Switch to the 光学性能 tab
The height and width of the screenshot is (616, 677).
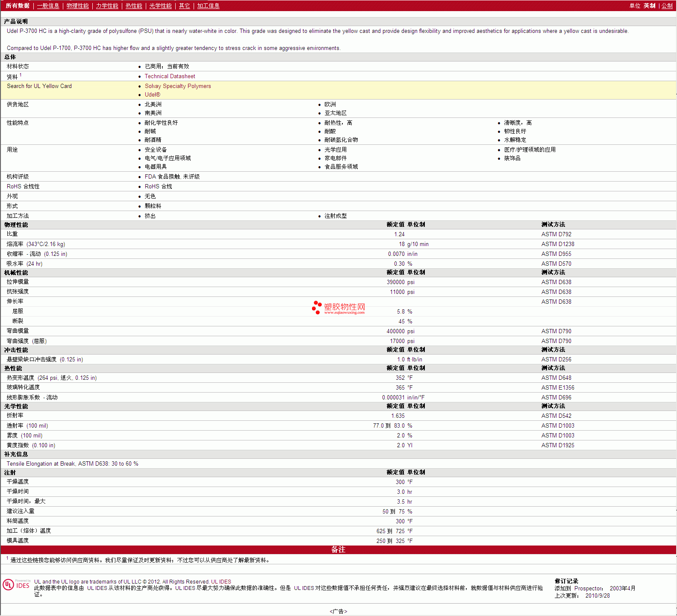(x=160, y=6)
